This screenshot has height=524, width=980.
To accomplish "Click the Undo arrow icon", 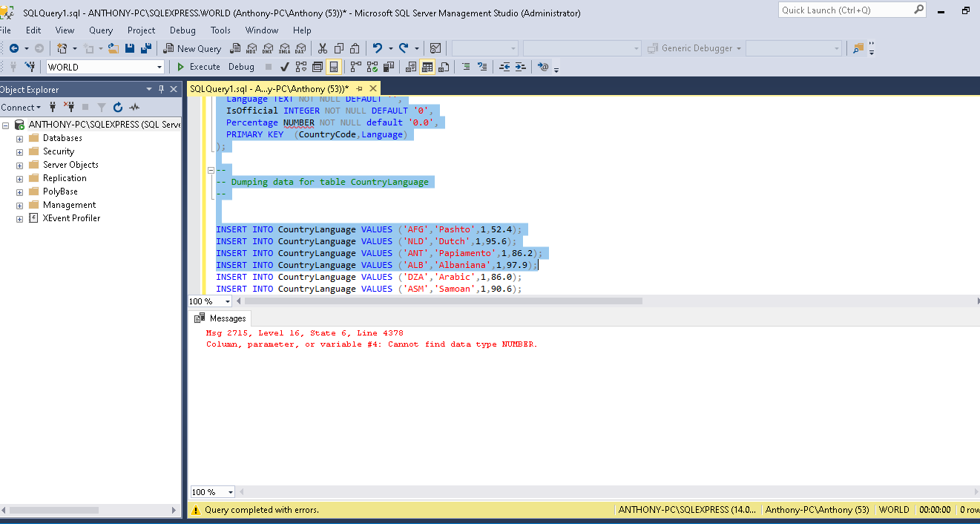I will pos(378,48).
